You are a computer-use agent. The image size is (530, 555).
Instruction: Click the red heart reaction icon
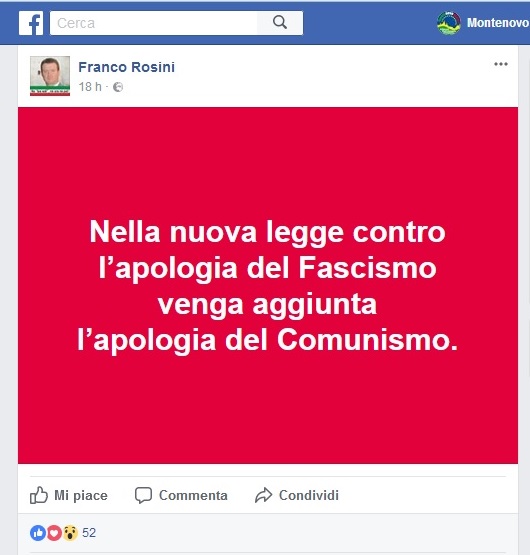click(54, 533)
